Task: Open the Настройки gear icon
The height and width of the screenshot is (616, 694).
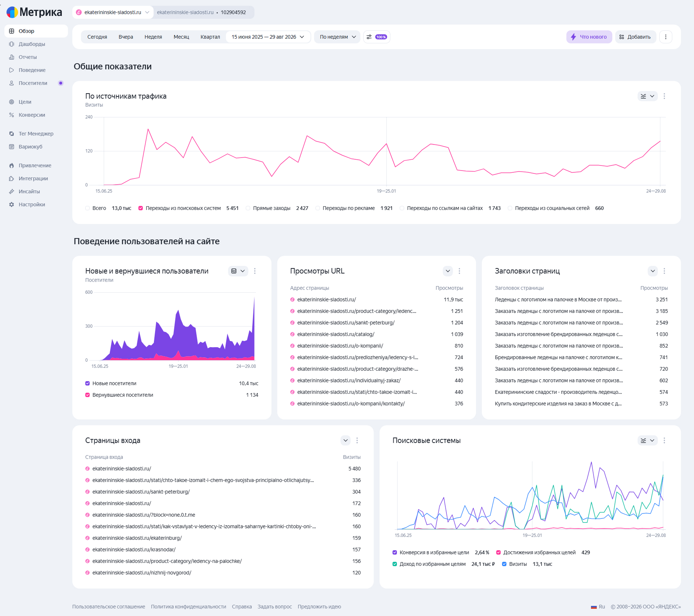Action: 12,204
